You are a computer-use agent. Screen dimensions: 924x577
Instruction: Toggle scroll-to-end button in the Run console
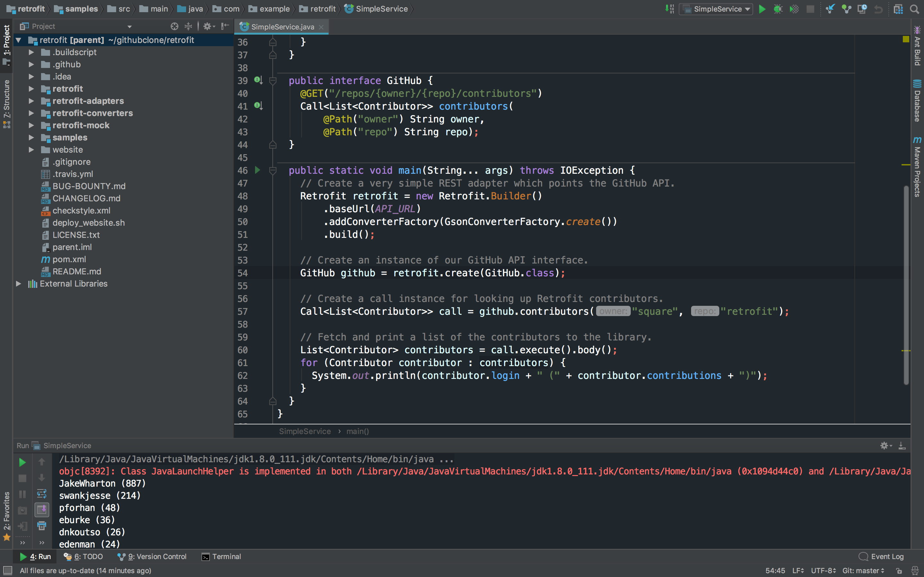(42, 510)
